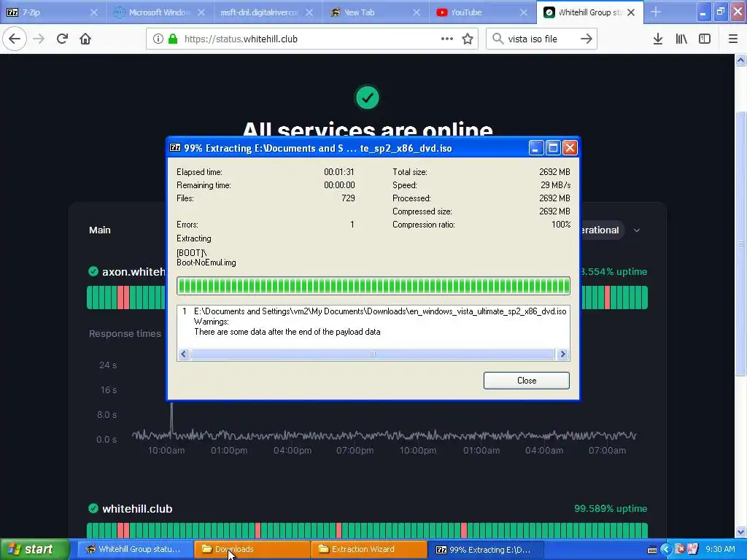Switch to 99% Extracting taskbar button

(x=485, y=550)
